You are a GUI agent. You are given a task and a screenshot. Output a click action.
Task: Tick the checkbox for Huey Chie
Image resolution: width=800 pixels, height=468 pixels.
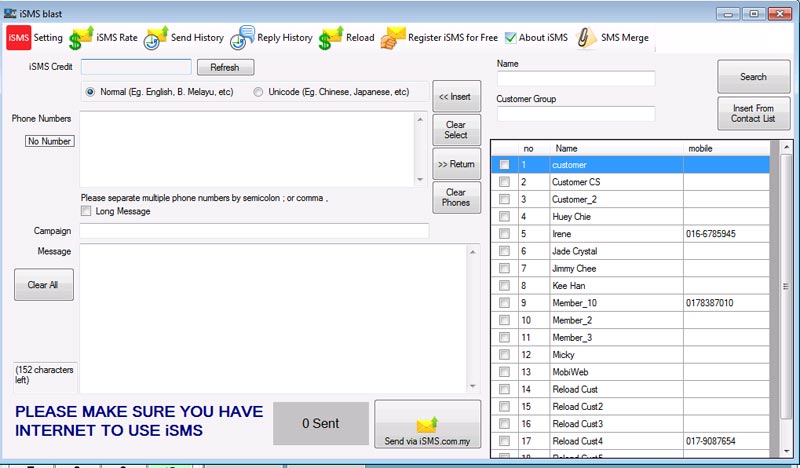[x=505, y=216]
